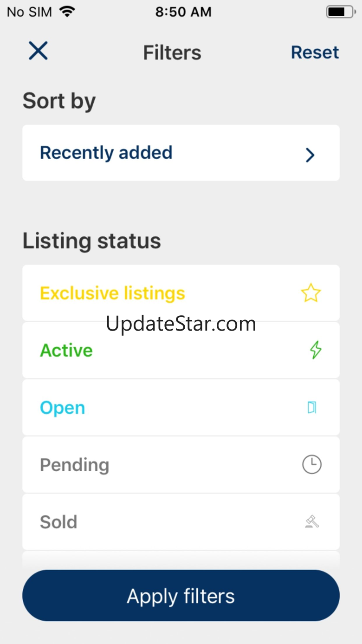The height and width of the screenshot is (644, 362).
Task: Tap the partially hidden row below Sold
Action: [181, 560]
